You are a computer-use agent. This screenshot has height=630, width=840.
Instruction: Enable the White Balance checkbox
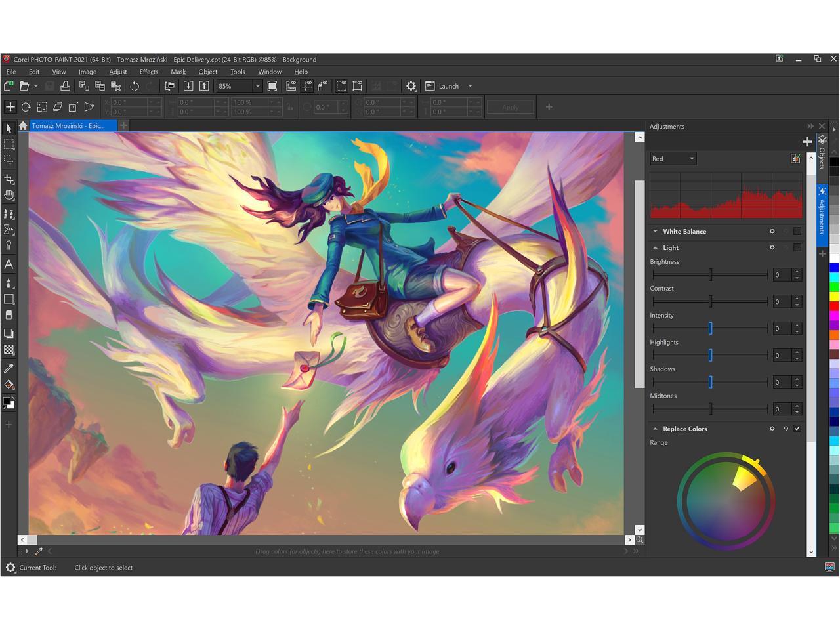coord(797,232)
